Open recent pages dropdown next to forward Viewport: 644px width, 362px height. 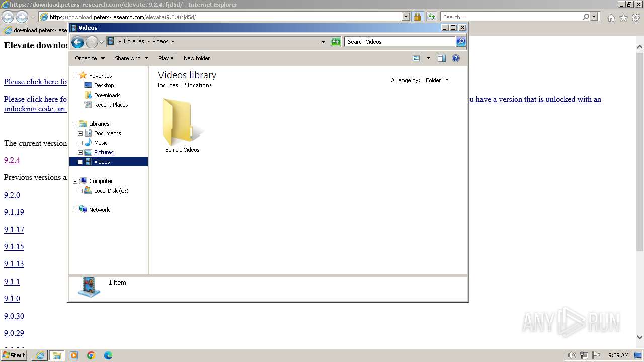(x=101, y=42)
